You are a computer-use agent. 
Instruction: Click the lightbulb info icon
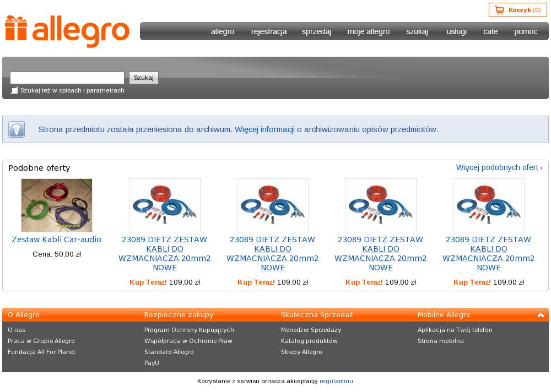[x=17, y=129]
